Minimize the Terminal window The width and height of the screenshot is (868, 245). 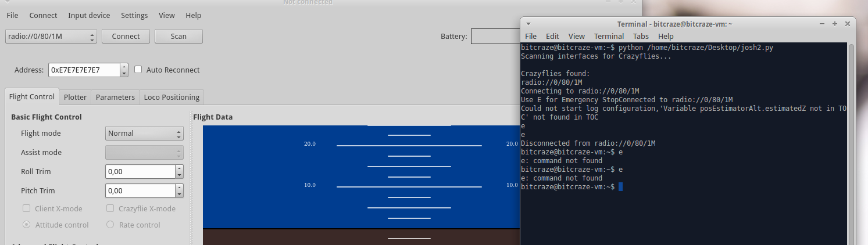tap(823, 24)
